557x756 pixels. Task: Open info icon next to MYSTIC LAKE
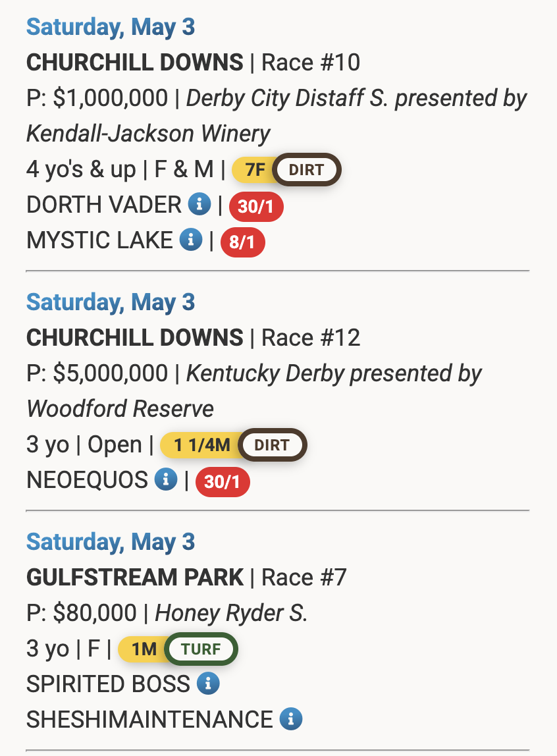pyautogui.click(x=191, y=240)
